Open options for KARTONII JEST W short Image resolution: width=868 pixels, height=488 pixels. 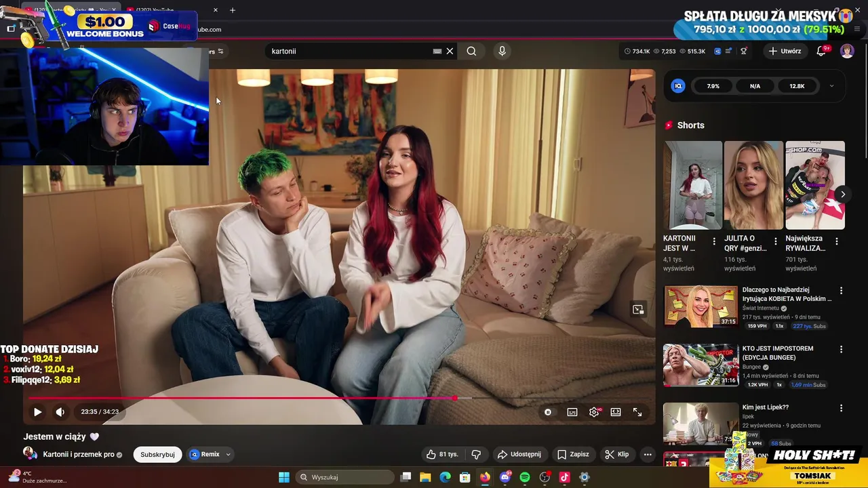(x=713, y=241)
